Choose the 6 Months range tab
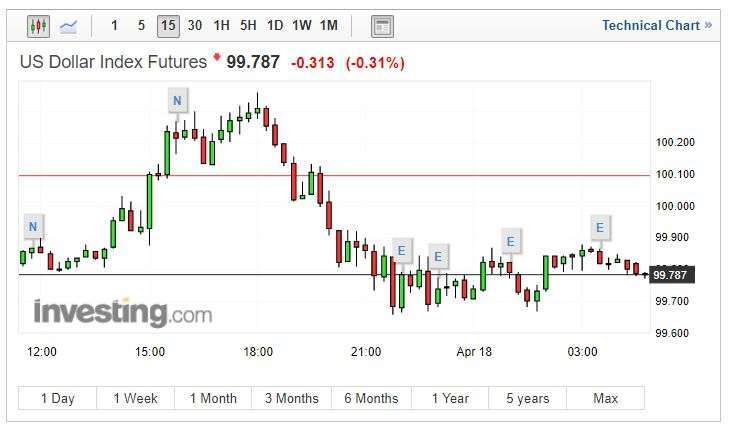Screen dimensions: 730x431 pyautogui.click(x=372, y=398)
